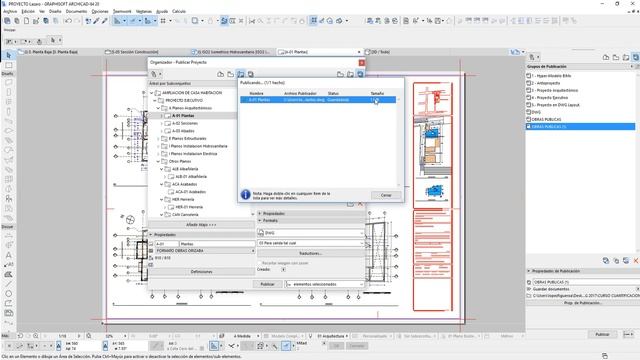Collapse Propiedades de Publicación section
The height and width of the screenshot is (360, 640).
[529, 271]
